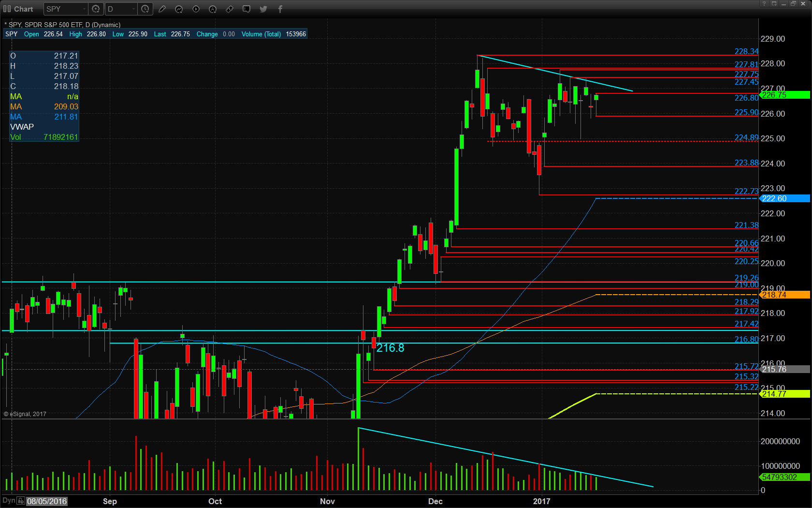Click the 225.90 line label
812x508 pixels.
[746, 112]
